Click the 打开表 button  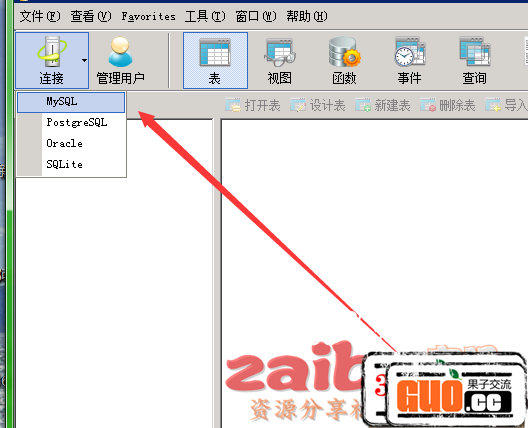(x=253, y=105)
